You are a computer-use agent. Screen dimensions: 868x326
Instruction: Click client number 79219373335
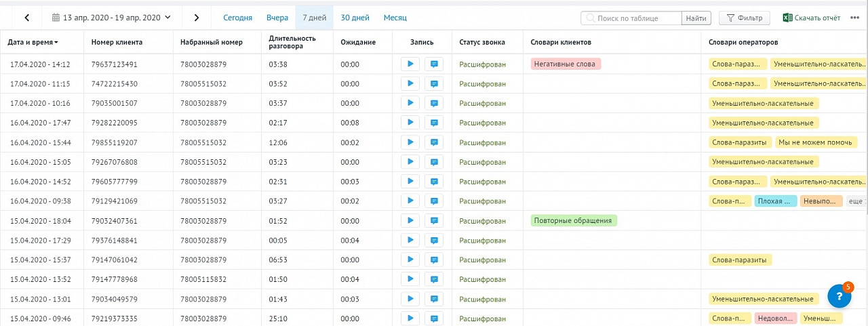(115, 319)
